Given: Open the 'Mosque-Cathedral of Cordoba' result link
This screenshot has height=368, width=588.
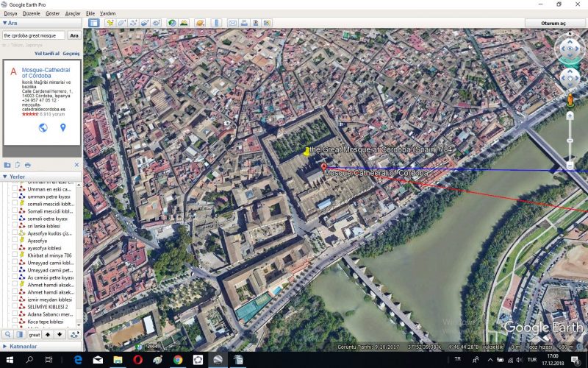Looking at the screenshot, I should coord(46,72).
